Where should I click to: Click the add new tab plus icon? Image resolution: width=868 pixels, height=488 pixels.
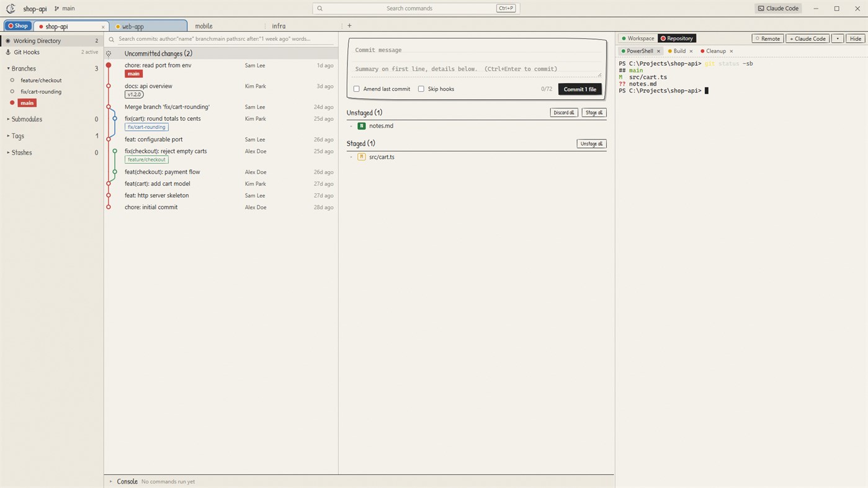click(350, 26)
